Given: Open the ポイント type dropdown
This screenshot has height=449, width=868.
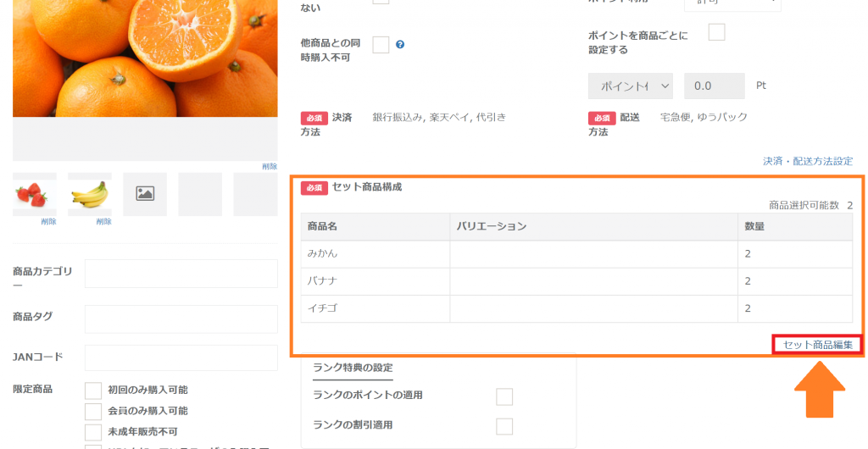Looking at the screenshot, I should coord(630,86).
